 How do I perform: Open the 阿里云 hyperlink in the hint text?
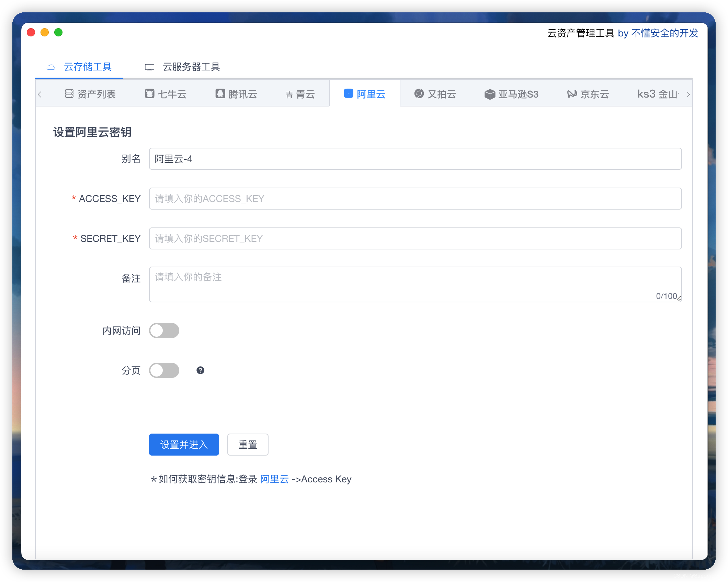pyautogui.click(x=274, y=479)
